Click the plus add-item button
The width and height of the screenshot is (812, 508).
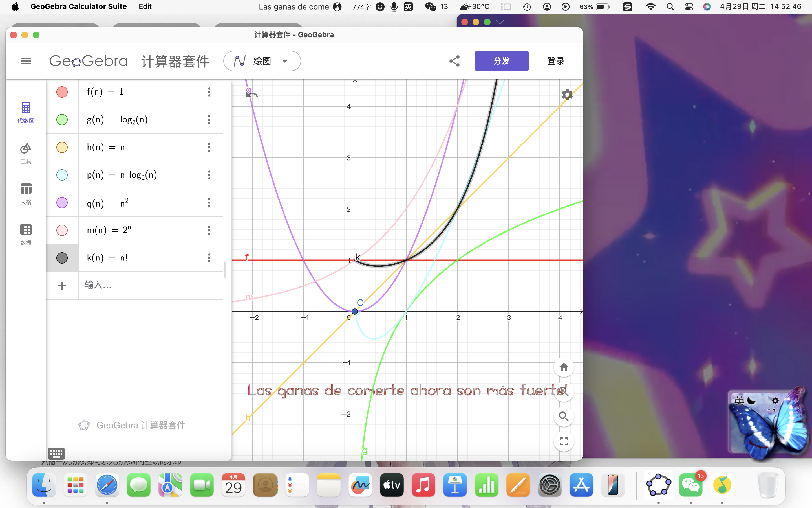(x=62, y=286)
